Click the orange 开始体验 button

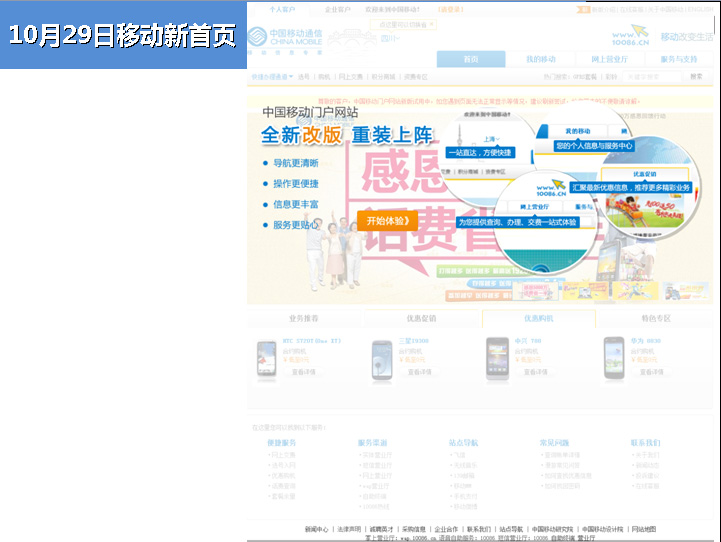tap(388, 221)
